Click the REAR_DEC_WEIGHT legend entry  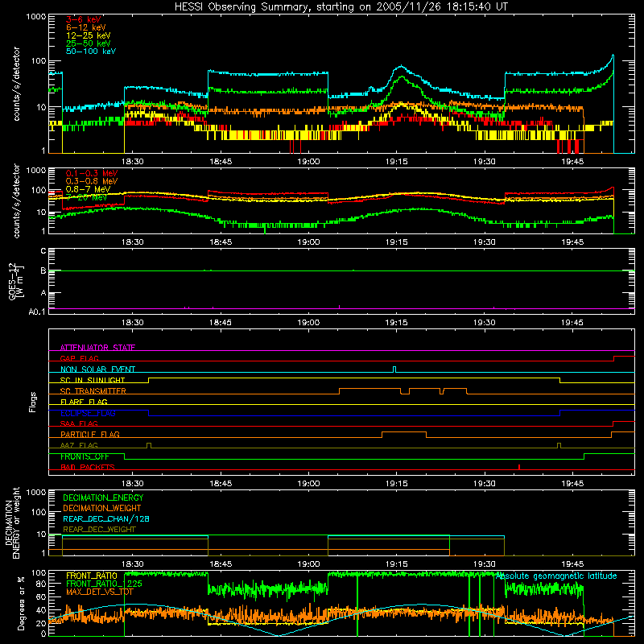[x=99, y=530]
